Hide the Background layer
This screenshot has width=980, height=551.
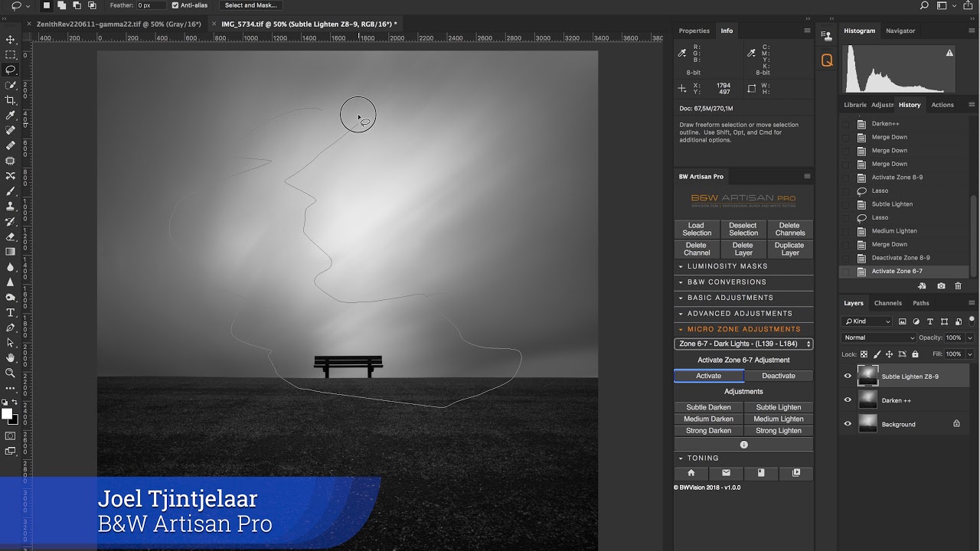[848, 423]
